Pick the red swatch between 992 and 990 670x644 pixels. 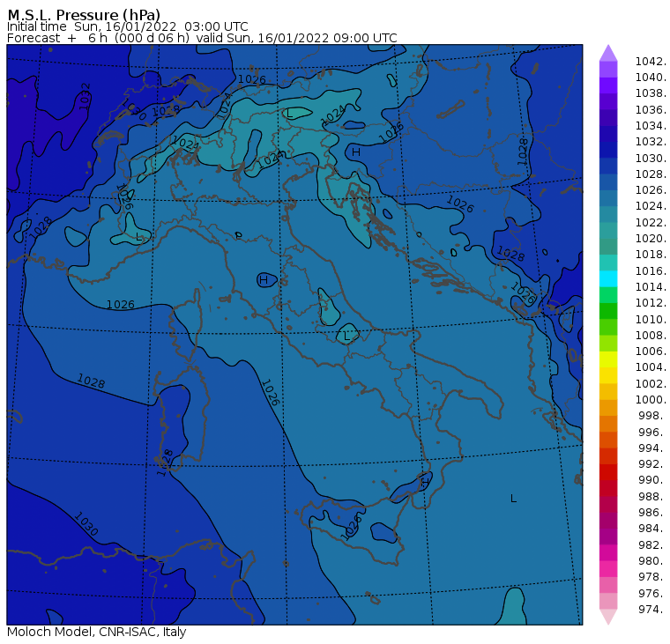[x=608, y=472]
